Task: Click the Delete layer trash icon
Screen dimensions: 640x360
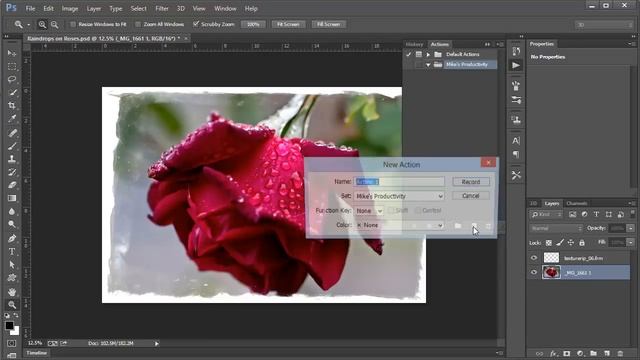Action: (620, 353)
